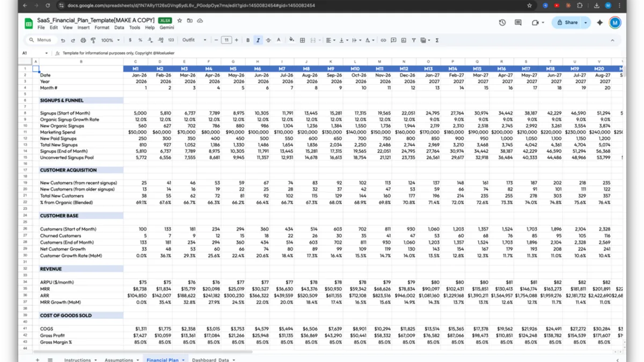Select the 'SIGNUPS & FUNNEL' header cell
Viewport: 644px width, 362px height.
(80, 100)
